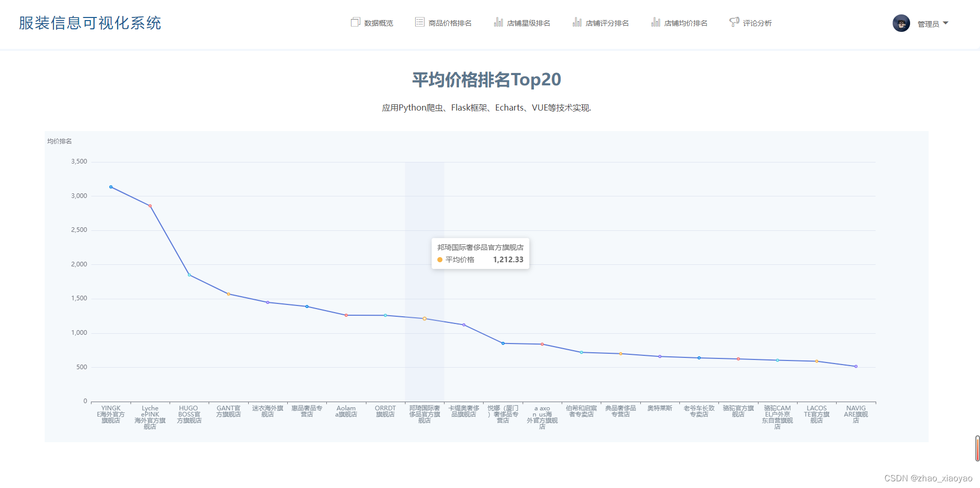Open the 店铺评分排名 menu item

(601, 23)
